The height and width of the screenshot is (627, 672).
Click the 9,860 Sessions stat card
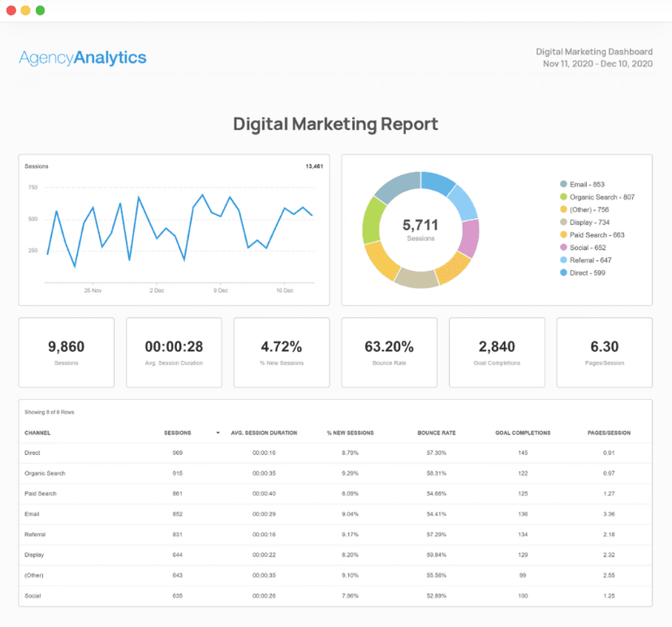click(x=67, y=352)
